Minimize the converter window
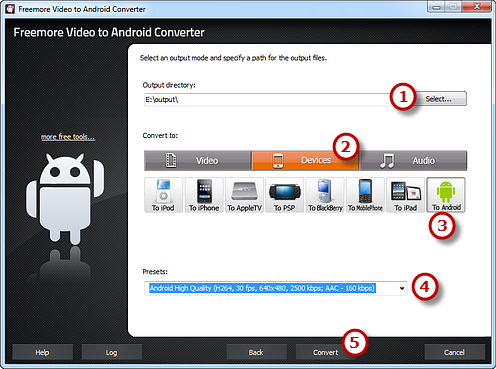 (437, 7)
